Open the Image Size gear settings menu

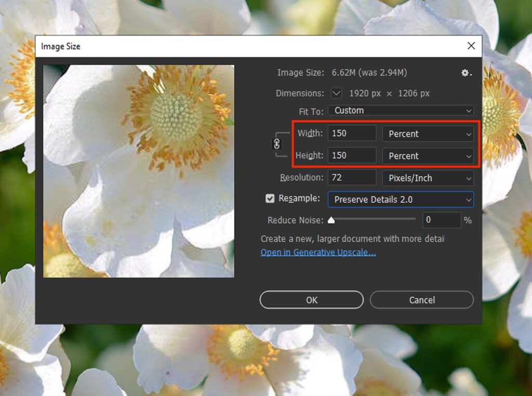point(466,73)
